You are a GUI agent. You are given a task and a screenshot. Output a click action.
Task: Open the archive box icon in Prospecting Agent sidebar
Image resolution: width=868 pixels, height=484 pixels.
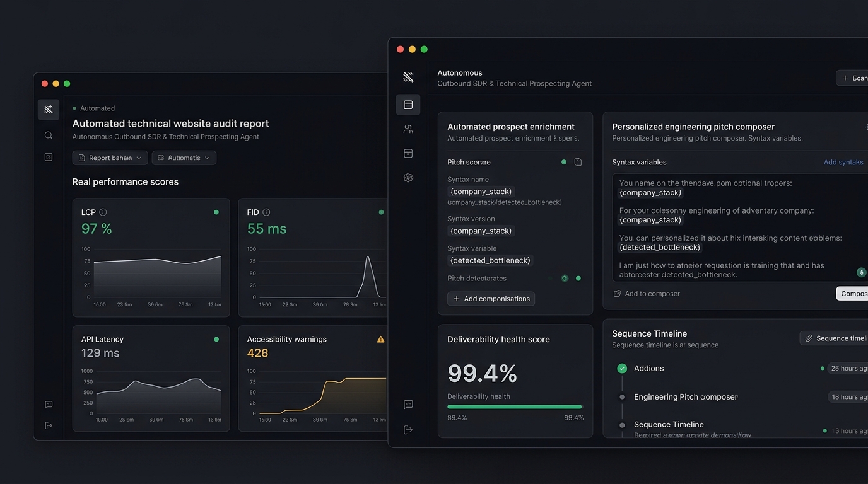(408, 153)
